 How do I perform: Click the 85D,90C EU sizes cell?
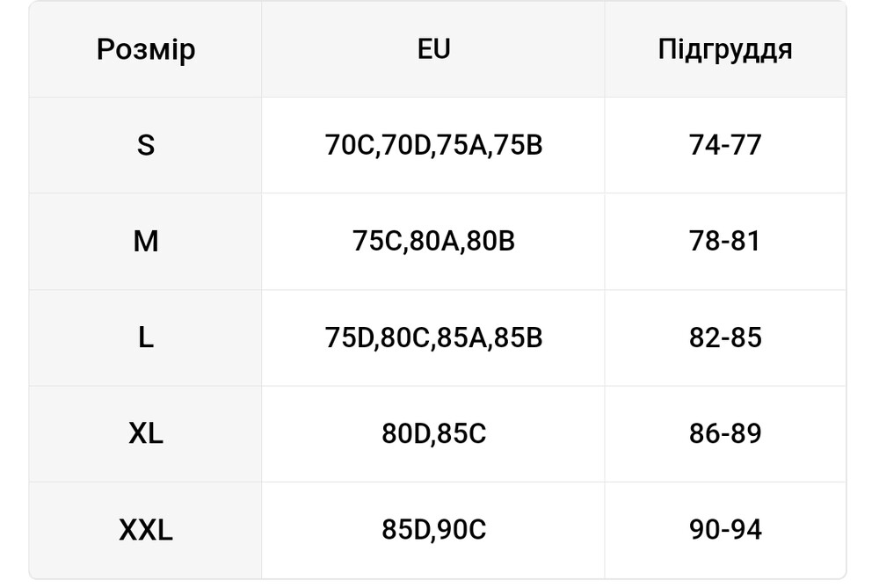[x=433, y=530]
